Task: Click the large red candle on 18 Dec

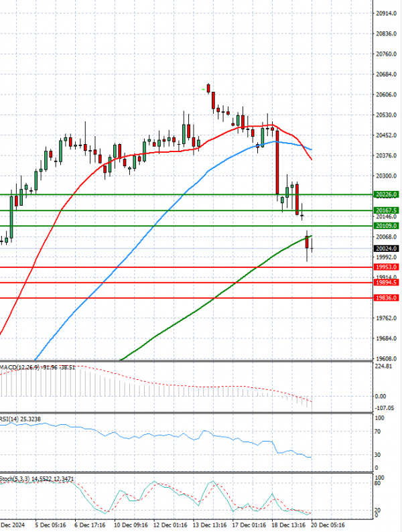Action: coord(277,163)
